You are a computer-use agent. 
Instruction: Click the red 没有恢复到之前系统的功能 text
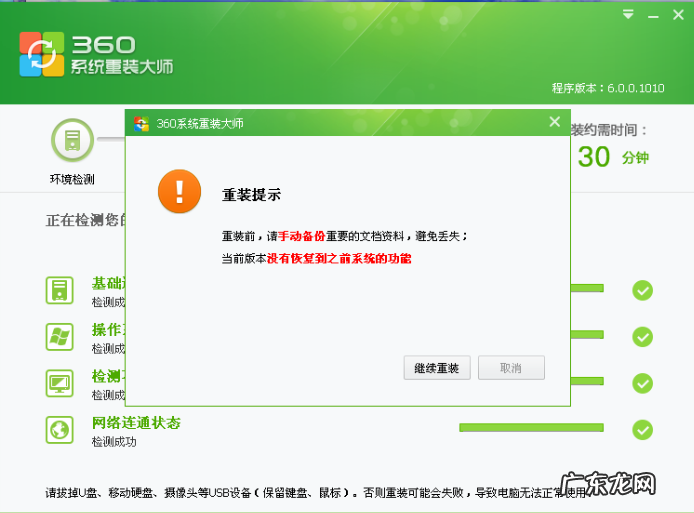(x=339, y=258)
